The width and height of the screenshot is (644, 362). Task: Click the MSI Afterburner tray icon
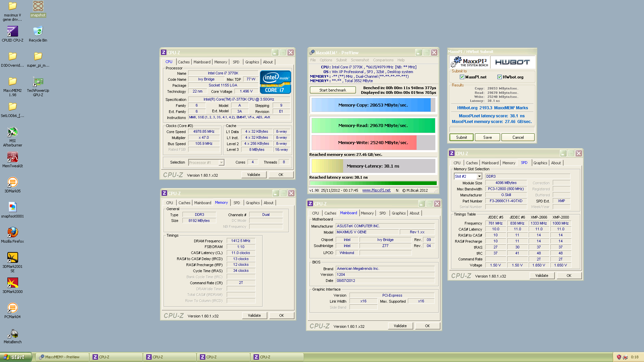pos(625,357)
